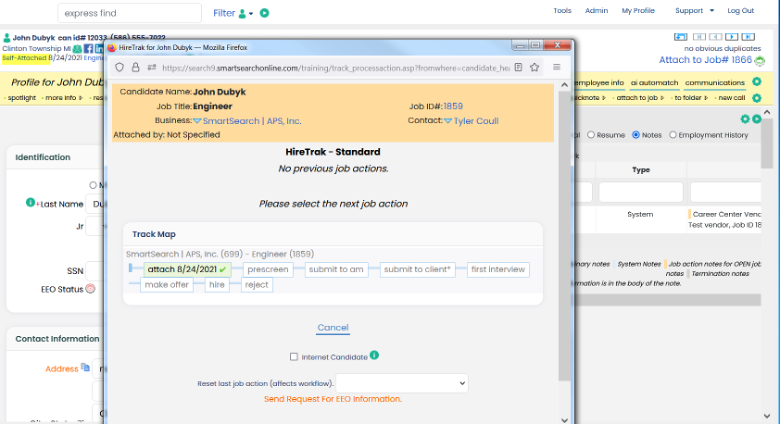Click the return-to-list navigation icon
This screenshot has width=780, height=425.
[x=681, y=37]
